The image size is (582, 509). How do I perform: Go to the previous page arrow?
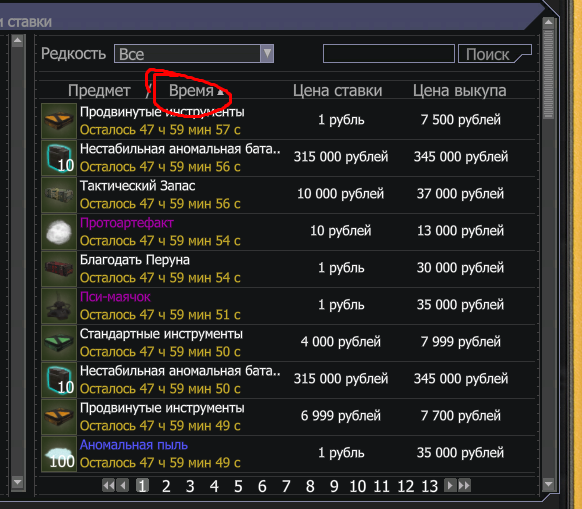click(122, 485)
